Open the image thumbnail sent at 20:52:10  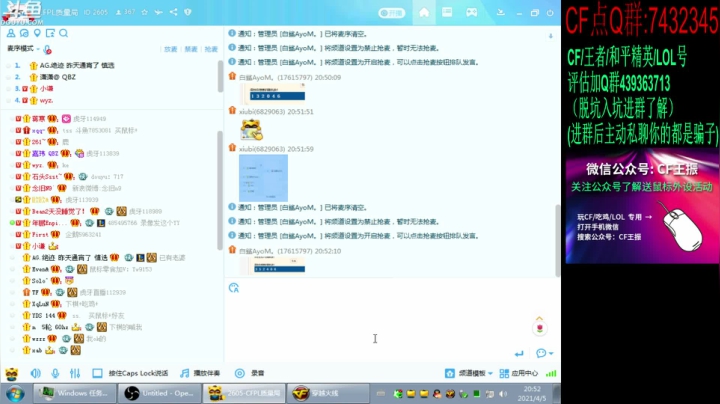(x=275, y=265)
